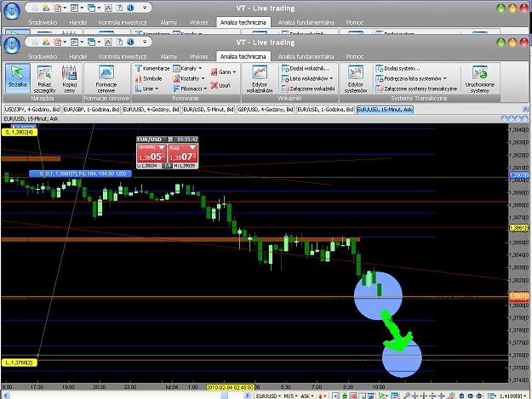Expand Podręczna lista systemów dropdown
532x399 pixels.
click(x=411, y=78)
